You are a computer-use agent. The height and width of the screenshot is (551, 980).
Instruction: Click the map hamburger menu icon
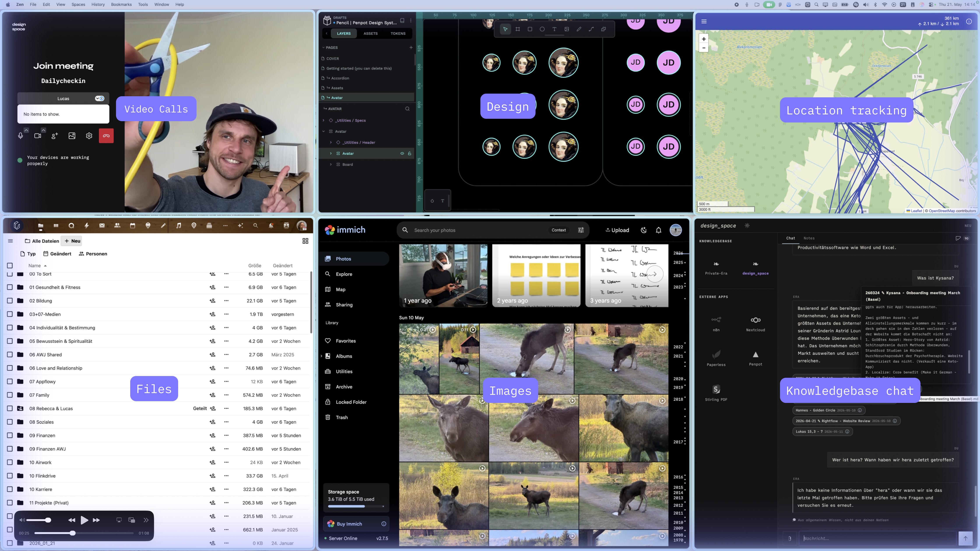pos(704,22)
